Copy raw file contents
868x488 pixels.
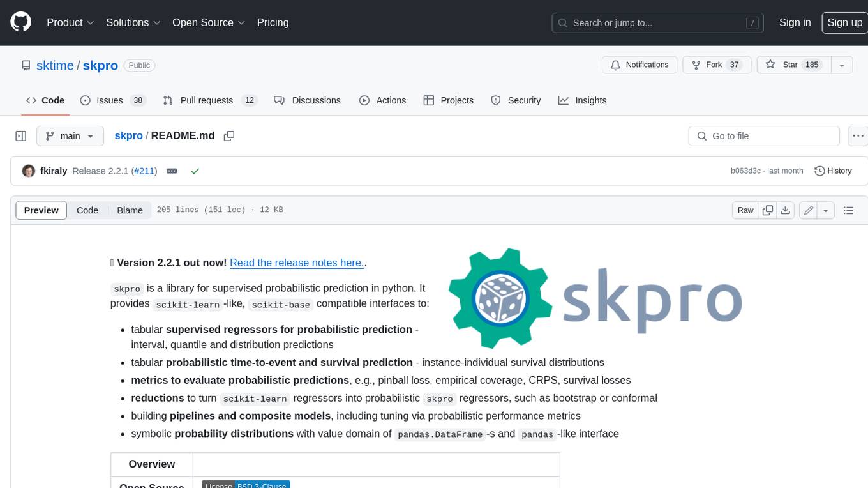[x=768, y=210]
